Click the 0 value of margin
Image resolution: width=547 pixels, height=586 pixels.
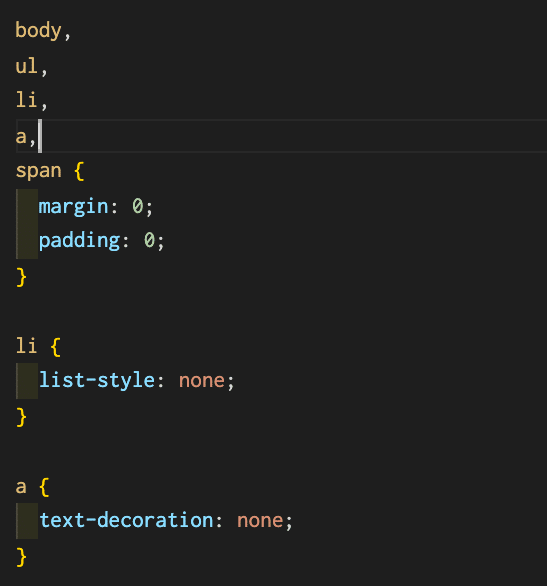click(137, 206)
